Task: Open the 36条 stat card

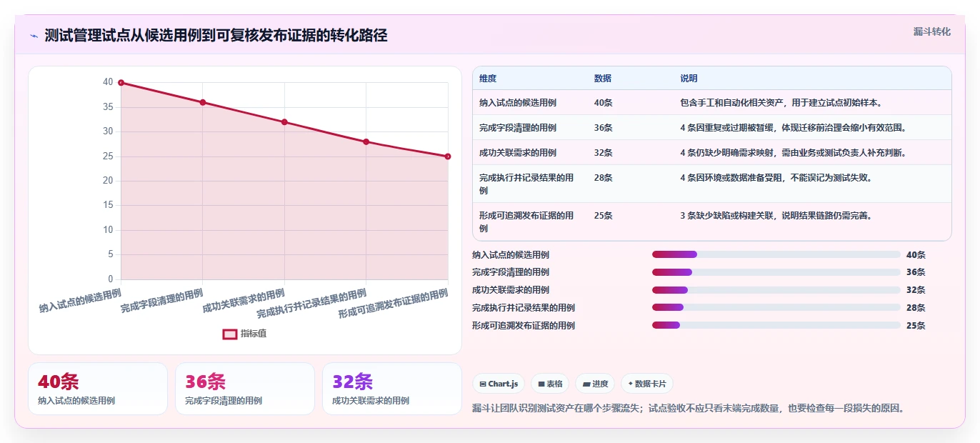Action: coord(245,389)
